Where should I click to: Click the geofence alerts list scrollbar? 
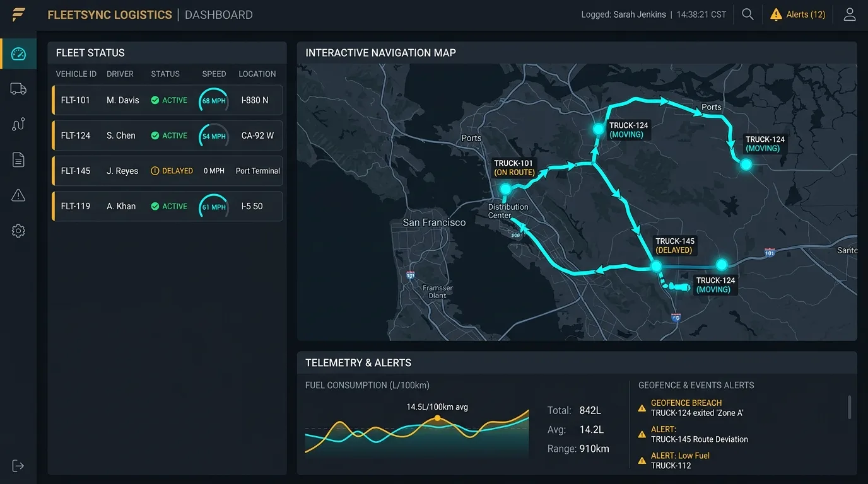coord(849,407)
